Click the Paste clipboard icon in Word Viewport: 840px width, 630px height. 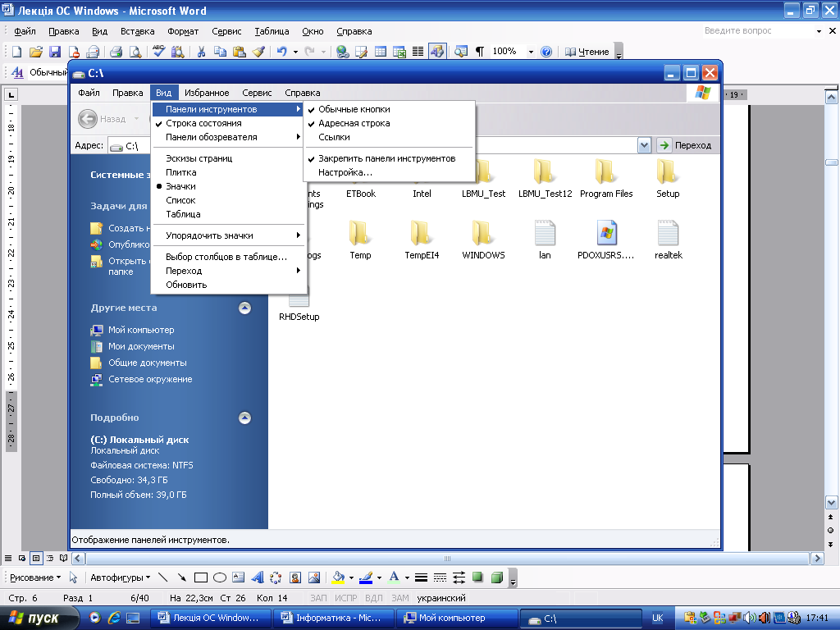[240, 52]
